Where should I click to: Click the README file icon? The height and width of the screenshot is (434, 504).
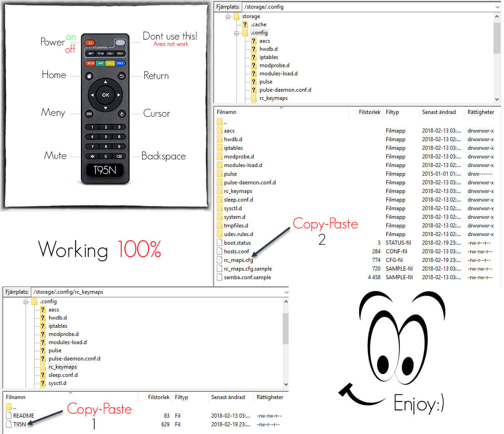[x=9, y=415]
